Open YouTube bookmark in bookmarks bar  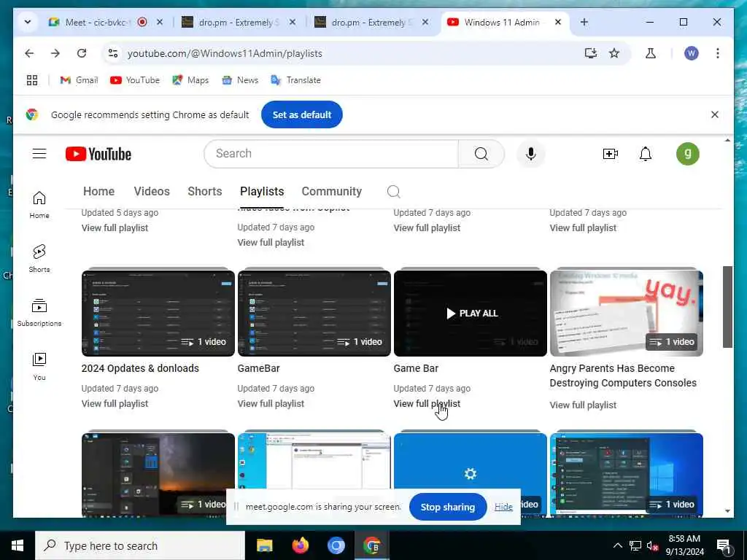tap(135, 80)
